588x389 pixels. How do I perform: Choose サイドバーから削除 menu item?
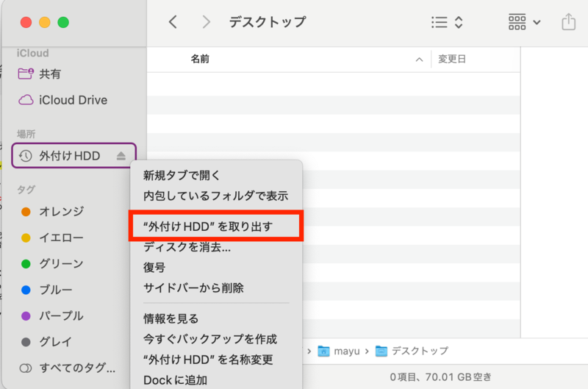[216, 288]
